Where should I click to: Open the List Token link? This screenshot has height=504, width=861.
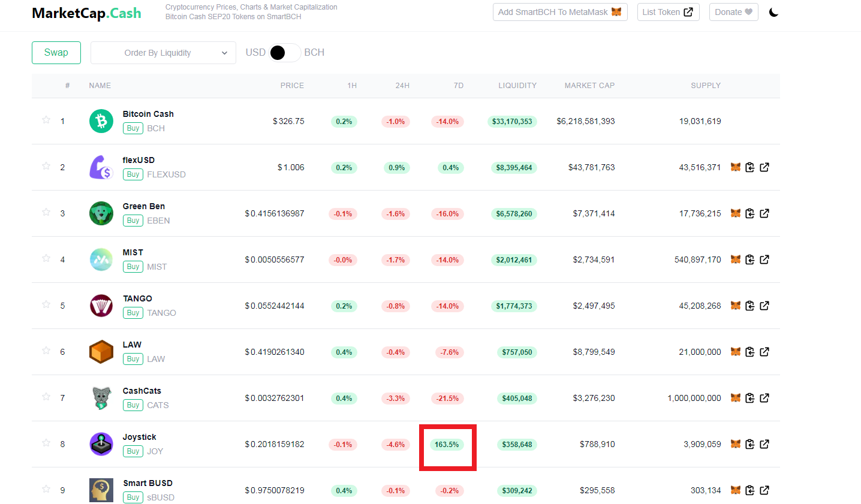tap(668, 12)
